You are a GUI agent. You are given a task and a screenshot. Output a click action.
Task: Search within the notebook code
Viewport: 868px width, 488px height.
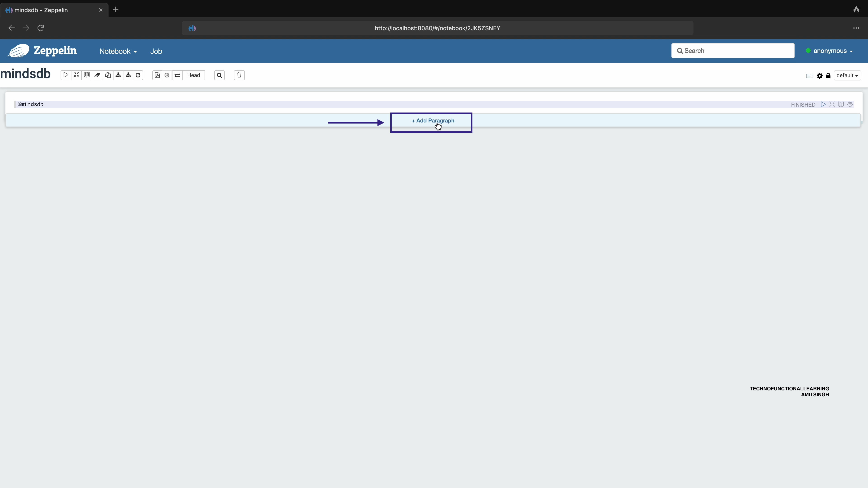[219, 75]
